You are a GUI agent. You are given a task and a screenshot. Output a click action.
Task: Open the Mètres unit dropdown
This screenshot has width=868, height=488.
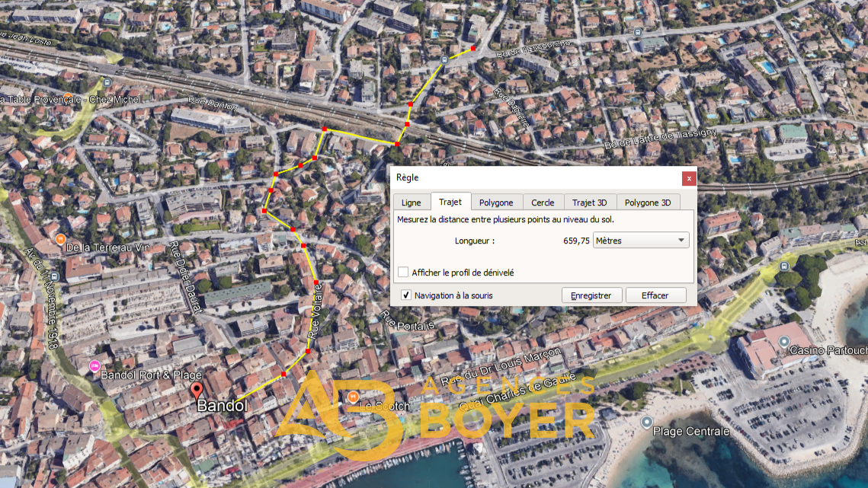point(640,241)
